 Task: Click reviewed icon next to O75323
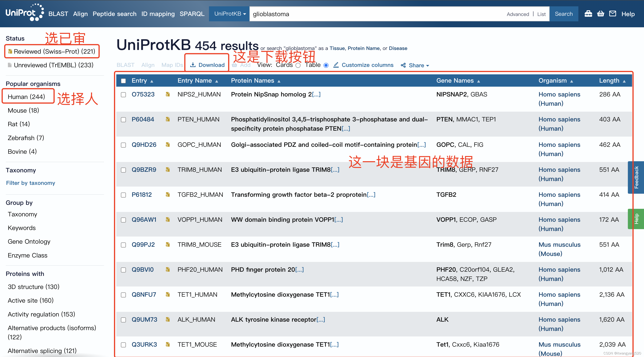coord(168,94)
